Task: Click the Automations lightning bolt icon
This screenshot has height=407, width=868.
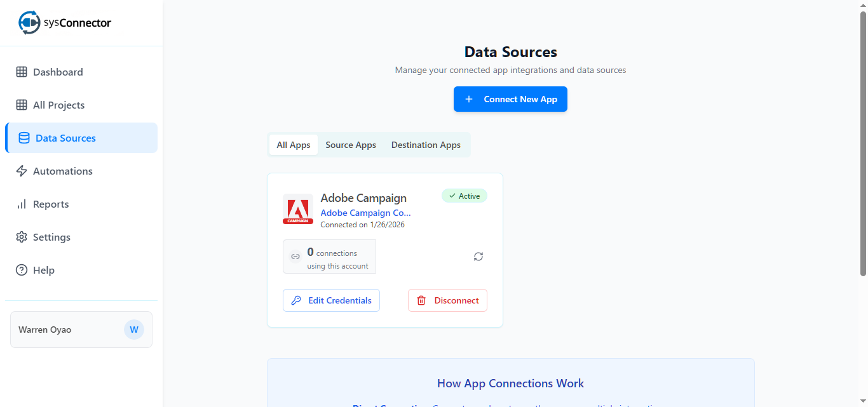Action: [x=22, y=171]
